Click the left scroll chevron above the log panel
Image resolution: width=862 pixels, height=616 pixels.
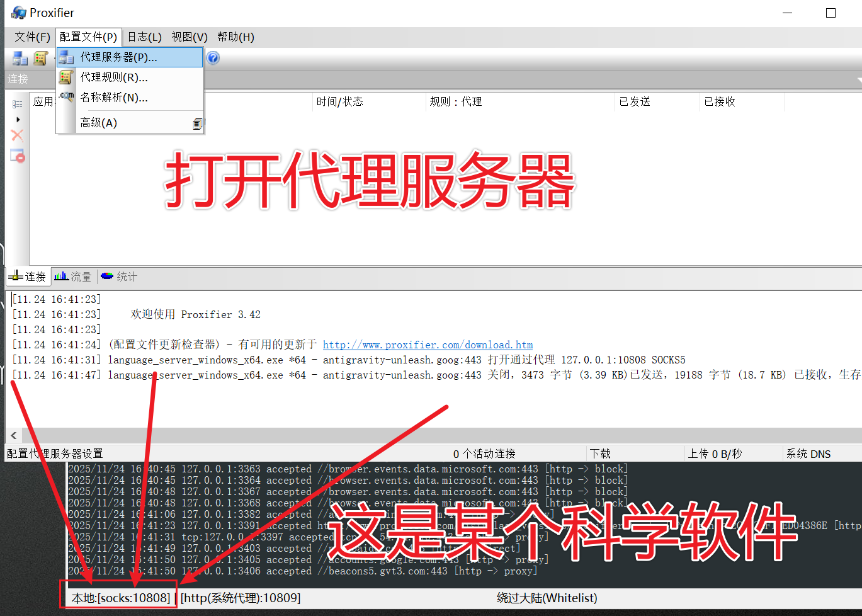13,435
